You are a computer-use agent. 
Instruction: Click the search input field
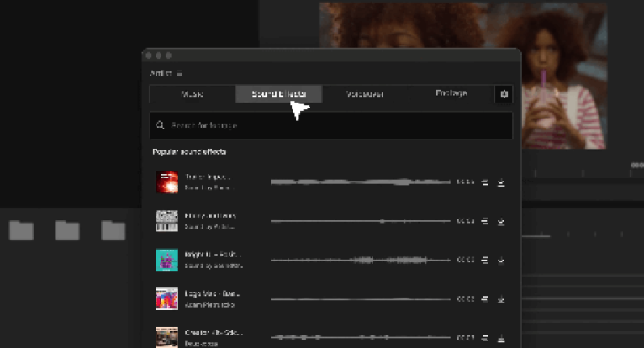point(336,125)
